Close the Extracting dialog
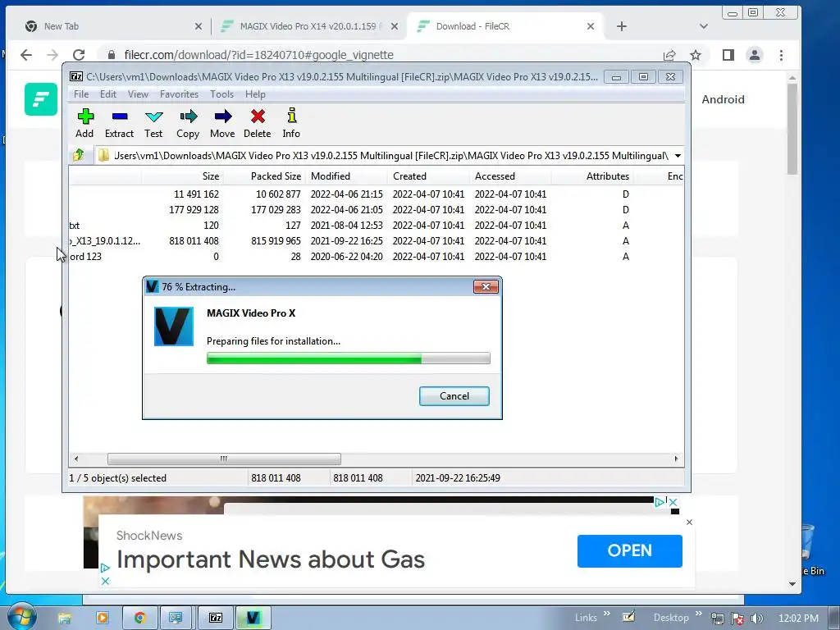 [486, 286]
